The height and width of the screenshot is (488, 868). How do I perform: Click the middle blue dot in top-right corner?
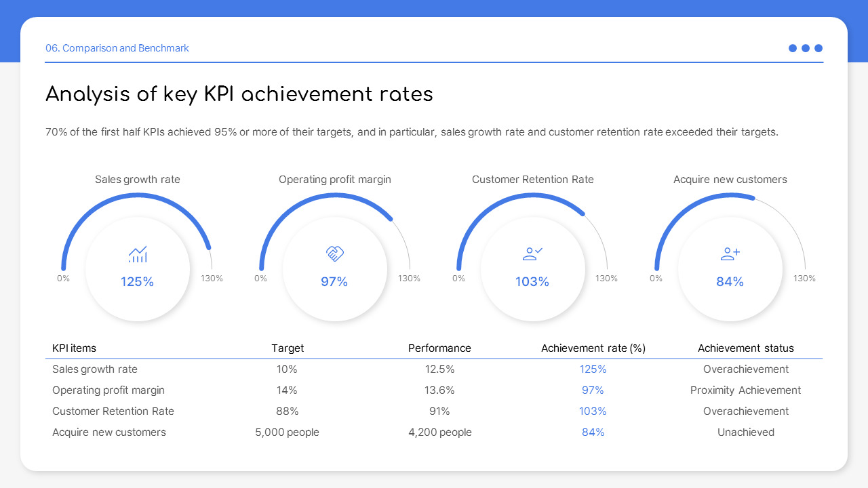(806, 48)
